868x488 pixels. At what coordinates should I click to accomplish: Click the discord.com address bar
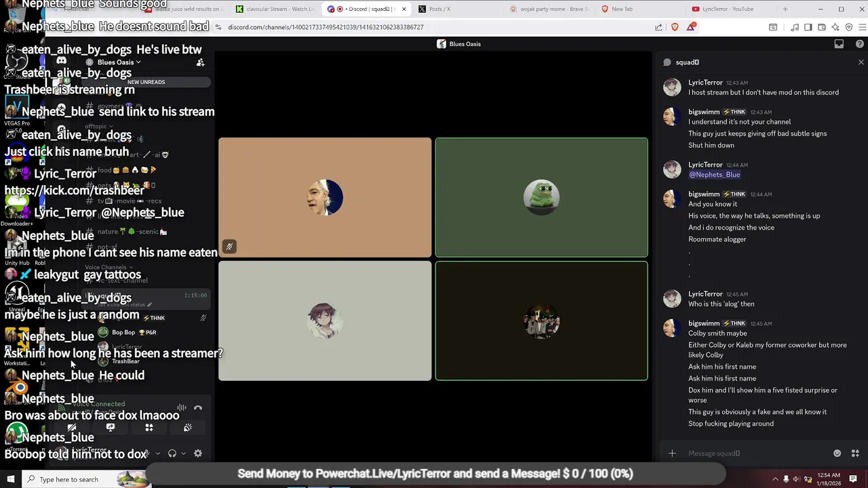coord(434,27)
